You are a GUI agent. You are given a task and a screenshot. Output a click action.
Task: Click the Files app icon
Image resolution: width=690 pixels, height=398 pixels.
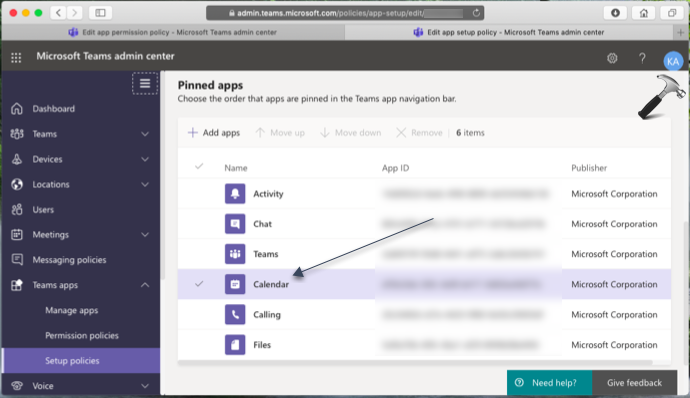(235, 345)
